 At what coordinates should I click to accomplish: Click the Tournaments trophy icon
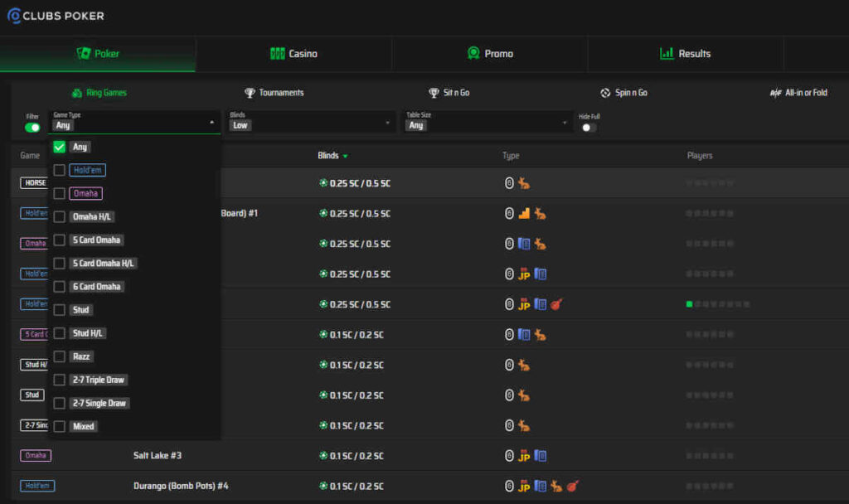pos(250,93)
